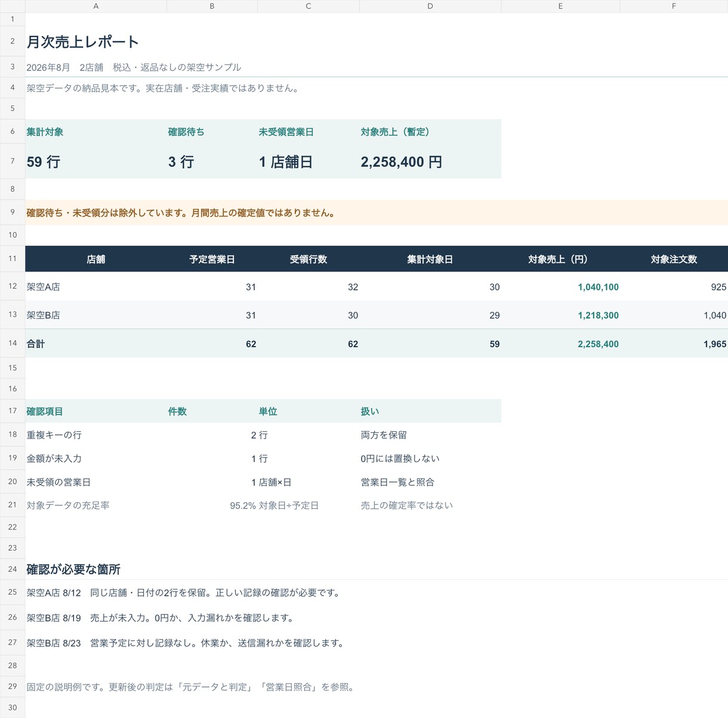Click the total 1,965 orders cell
The height and width of the screenshot is (718, 728).
674,344
